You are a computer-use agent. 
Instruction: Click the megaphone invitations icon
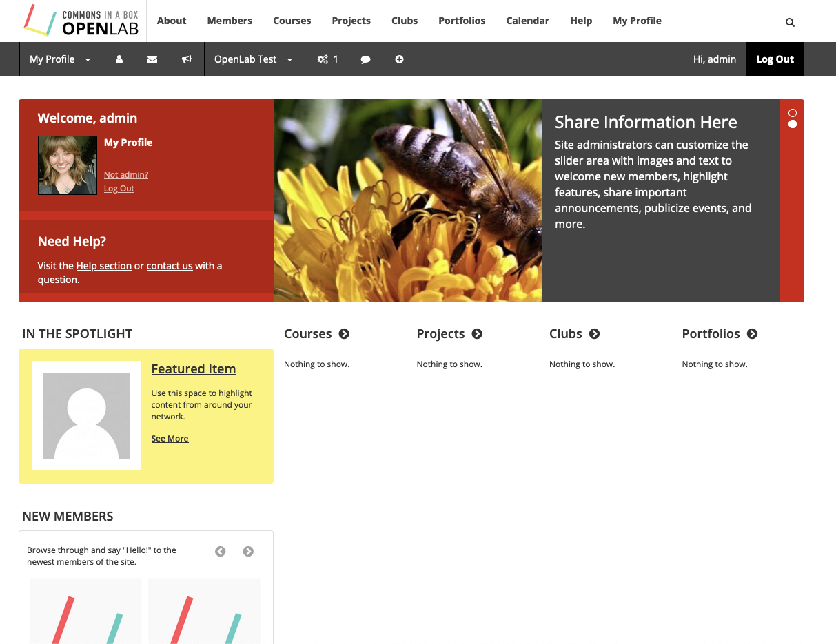pyautogui.click(x=187, y=59)
